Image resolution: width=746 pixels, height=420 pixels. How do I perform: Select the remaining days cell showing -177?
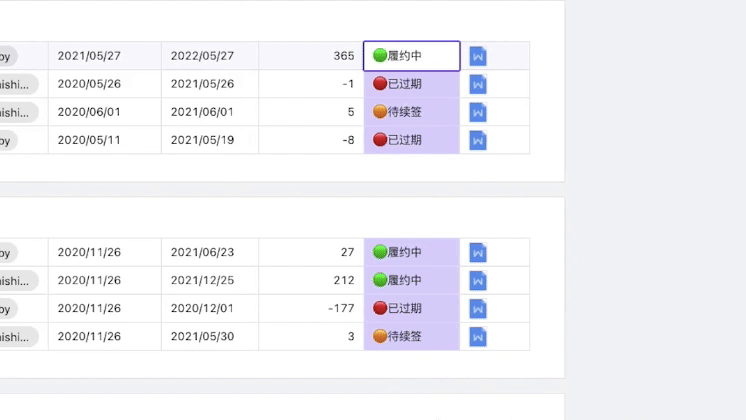[x=311, y=308]
